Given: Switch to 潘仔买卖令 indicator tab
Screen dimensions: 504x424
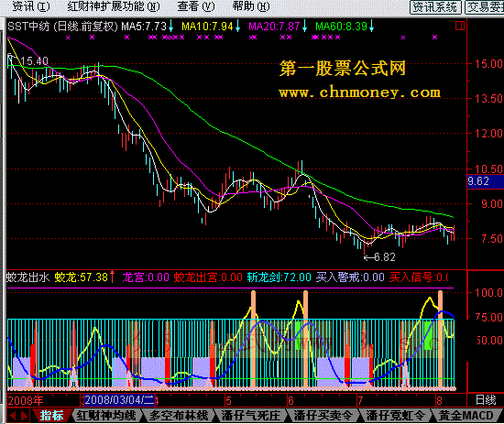Looking at the screenshot, I should click(323, 416).
